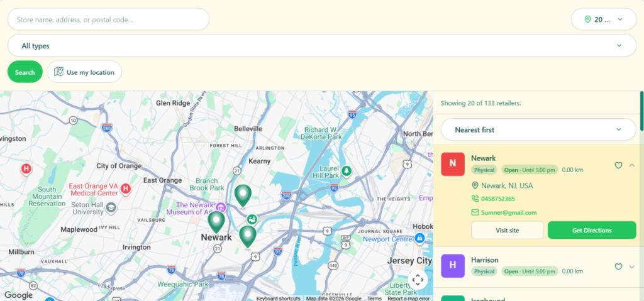The width and height of the screenshot is (644, 301).
Task: Click the purple H avatar for Harrison
Action: click(x=453, y=266)
